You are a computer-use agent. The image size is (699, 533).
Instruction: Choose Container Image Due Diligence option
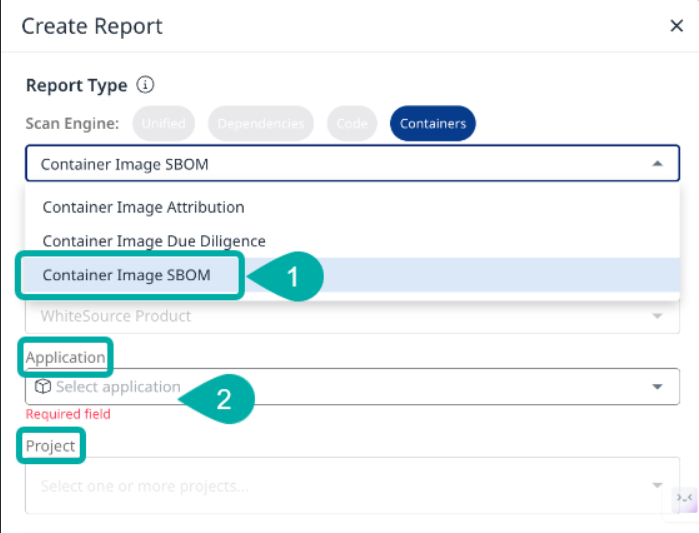(154, 240)
